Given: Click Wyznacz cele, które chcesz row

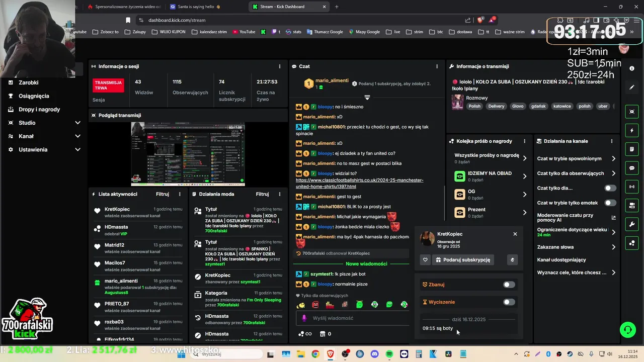Looking at the screenshot, I should click(x=577, y=273).
